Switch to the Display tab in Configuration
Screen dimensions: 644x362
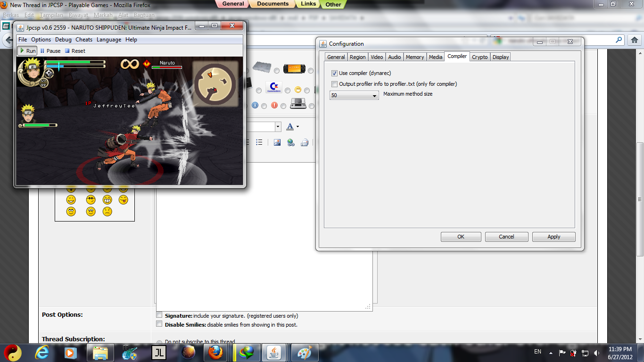pyautogui.click(x=501, y=57)
